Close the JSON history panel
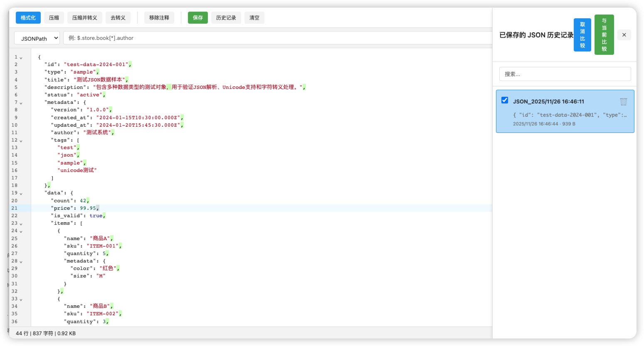This screenshot has height=346, width=644. [x=624, y=35]
